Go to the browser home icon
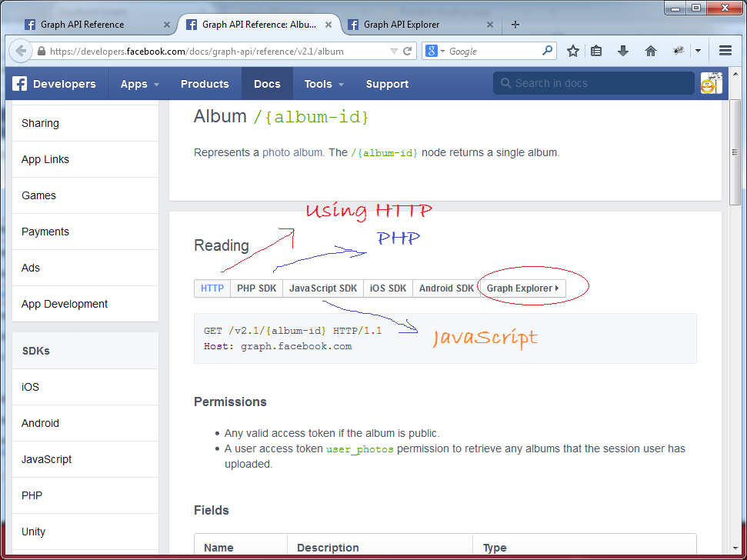 coord(650,51)
